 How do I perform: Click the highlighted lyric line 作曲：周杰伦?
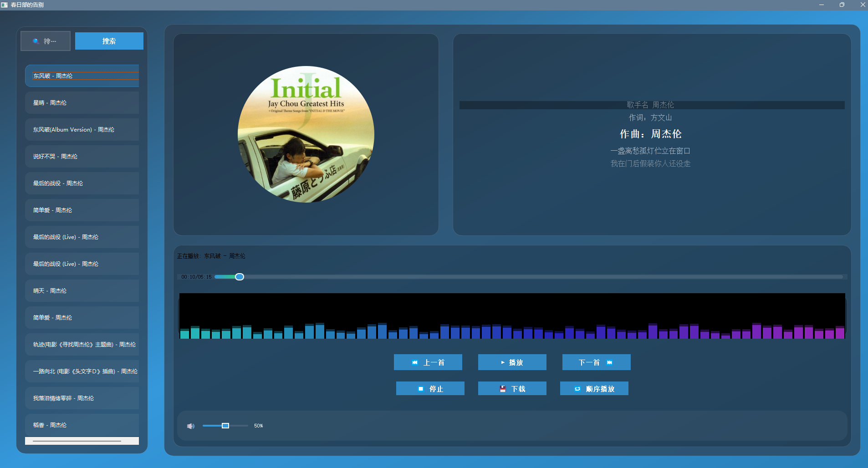650,134
